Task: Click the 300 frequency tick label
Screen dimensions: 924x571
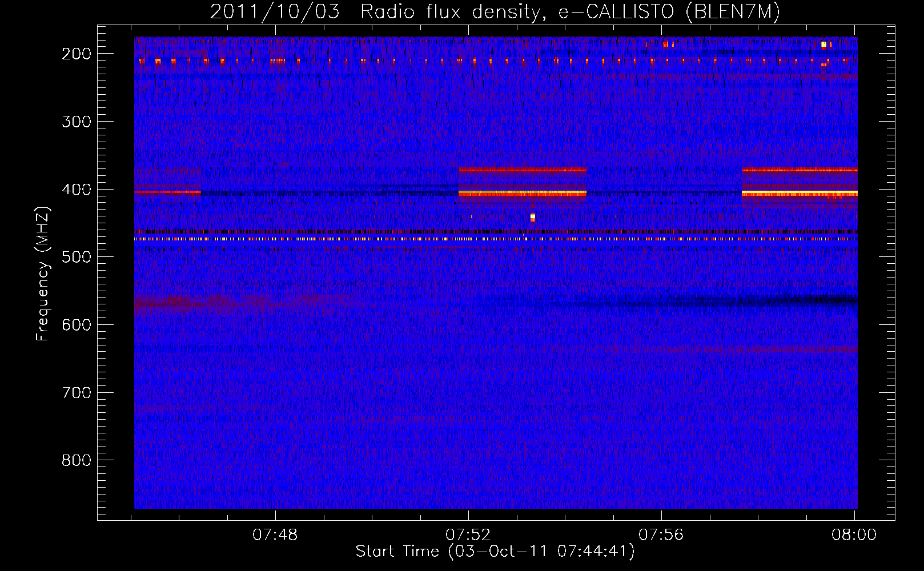Action: (77, 122)
